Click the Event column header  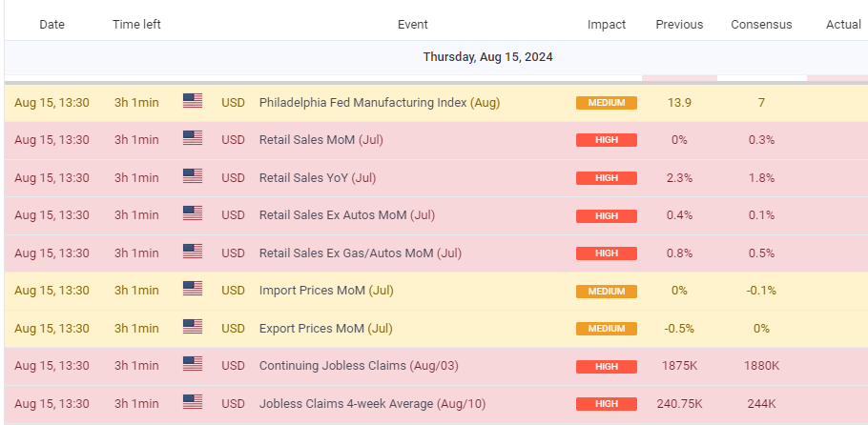click(x=412, y=24)
